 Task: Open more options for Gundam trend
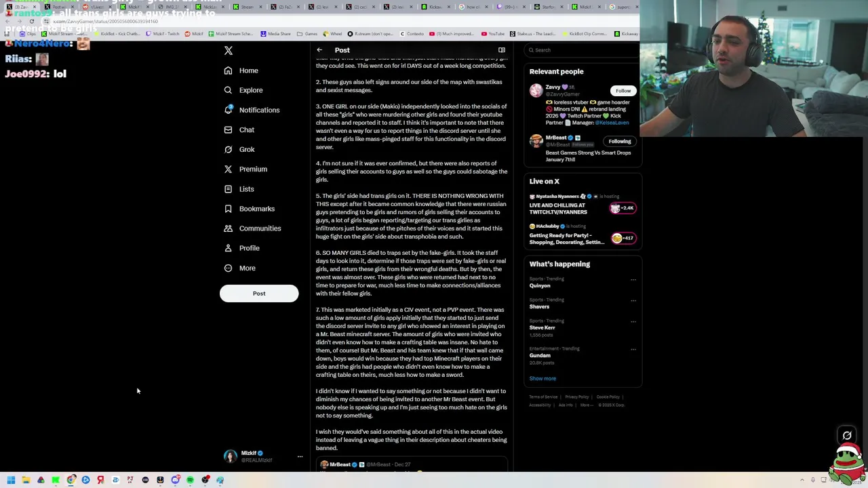pos(633,349)
